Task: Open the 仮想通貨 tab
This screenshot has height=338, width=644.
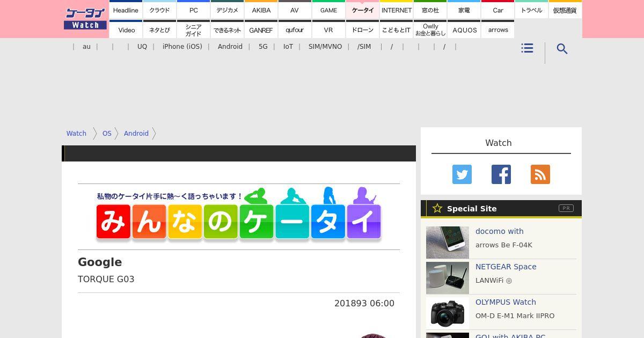Action: pos(565,10)
